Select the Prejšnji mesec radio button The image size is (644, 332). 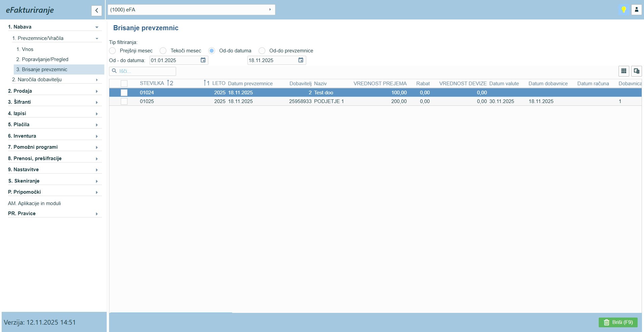[x=113, y=51]
